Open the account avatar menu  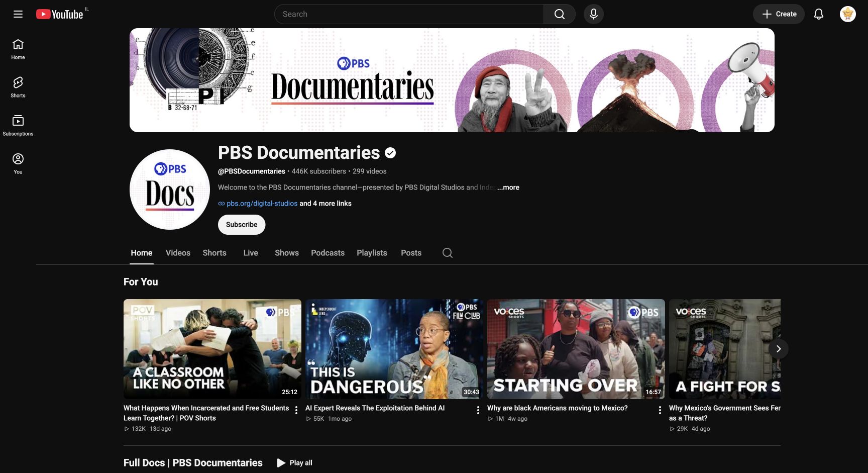(847, 14)
